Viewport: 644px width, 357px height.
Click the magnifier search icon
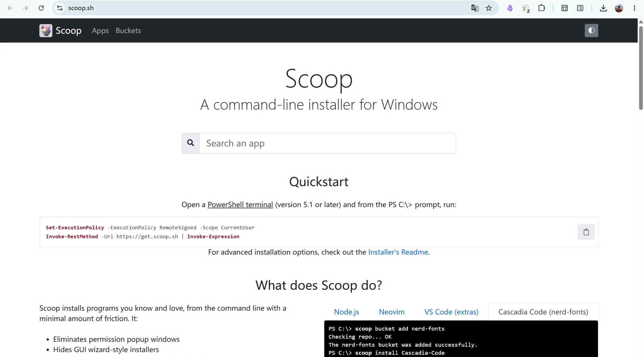point(191,143)
